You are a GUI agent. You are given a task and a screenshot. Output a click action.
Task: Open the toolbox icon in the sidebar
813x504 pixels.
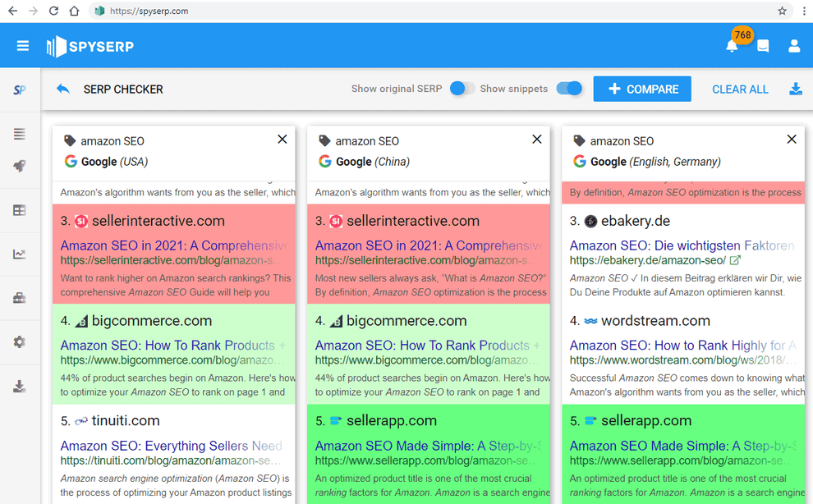[18, 298]
